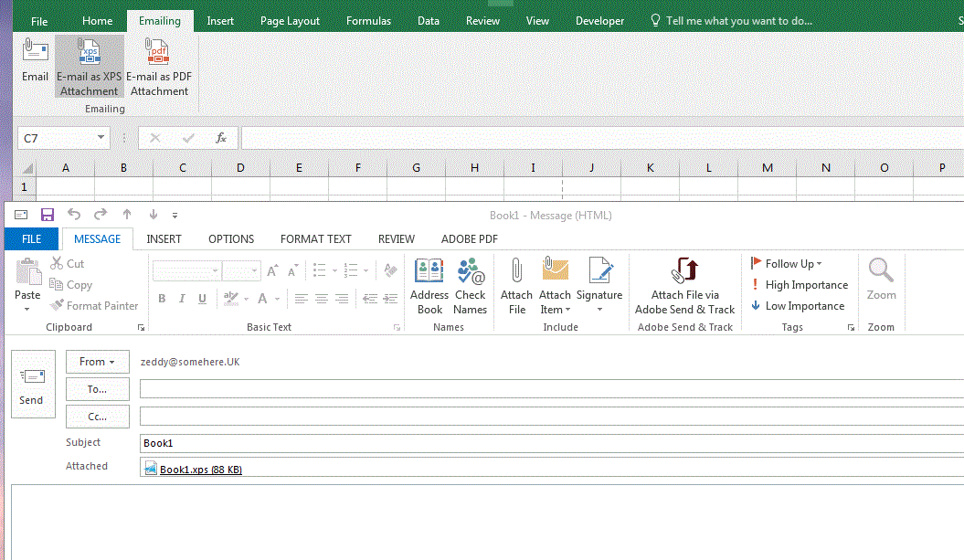
Task: Open the From account selector
Action: click(97, 361)
